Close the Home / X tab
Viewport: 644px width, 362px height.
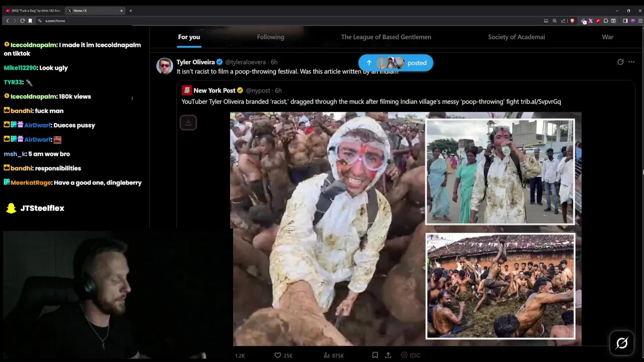(121, 11)
